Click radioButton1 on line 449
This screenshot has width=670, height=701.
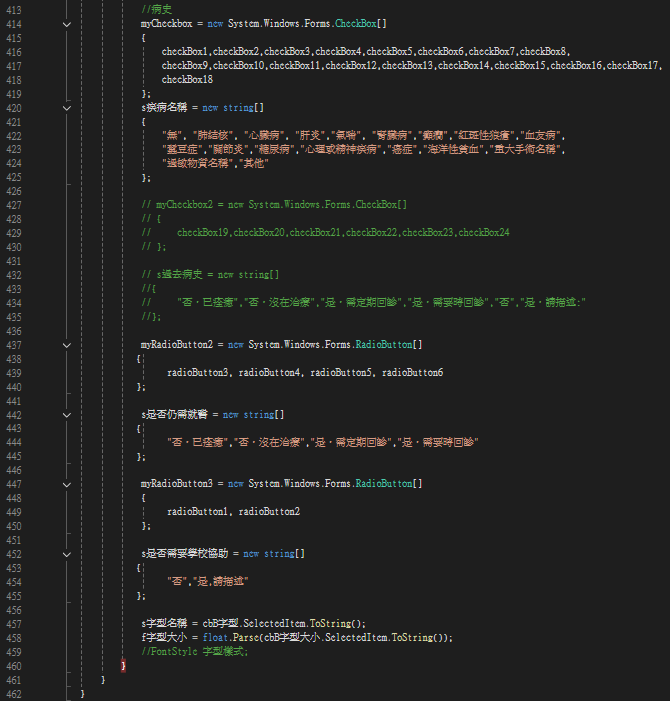click(198, 511)
